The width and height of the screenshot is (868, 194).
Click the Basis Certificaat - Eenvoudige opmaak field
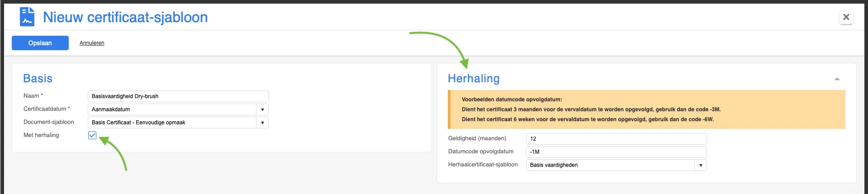[x=172, y=123]
